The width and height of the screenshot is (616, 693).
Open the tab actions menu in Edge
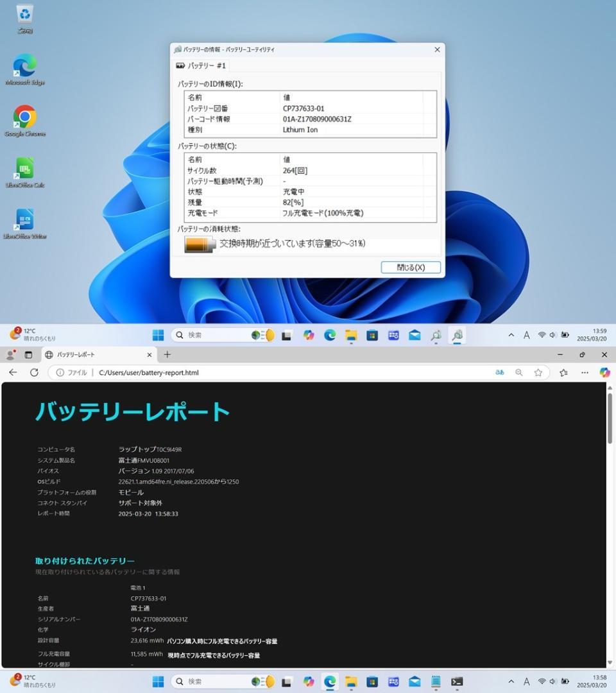(28, 354)
